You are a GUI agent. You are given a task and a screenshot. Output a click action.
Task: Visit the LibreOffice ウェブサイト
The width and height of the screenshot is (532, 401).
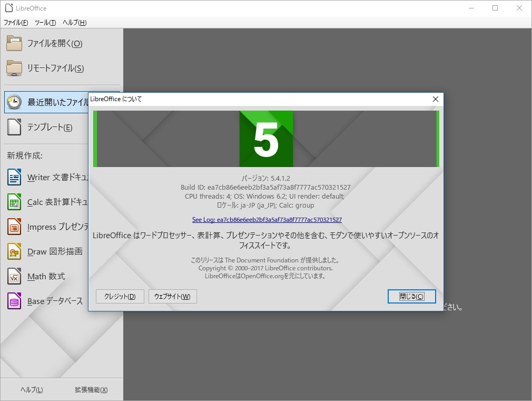(172, 296)
